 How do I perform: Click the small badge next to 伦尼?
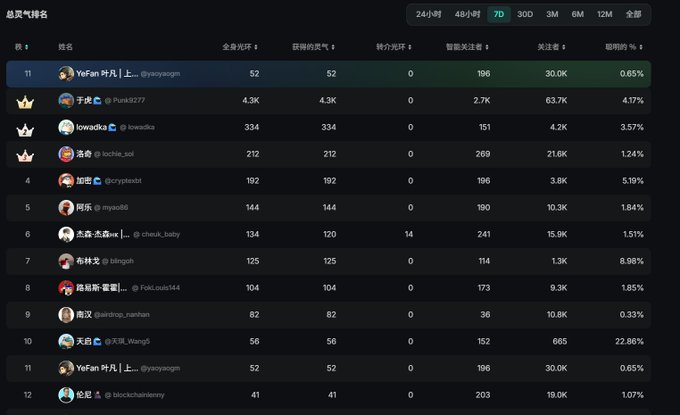point(98,395)
